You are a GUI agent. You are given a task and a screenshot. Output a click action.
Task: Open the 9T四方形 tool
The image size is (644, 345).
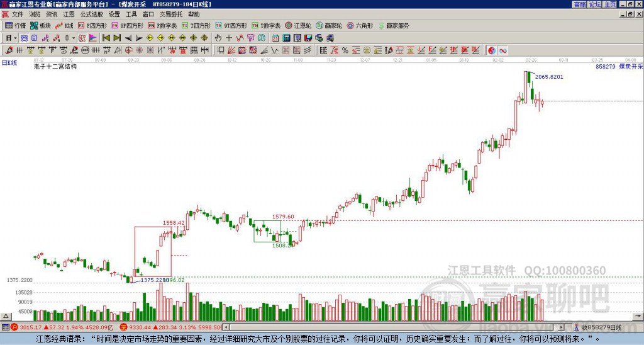231,25
